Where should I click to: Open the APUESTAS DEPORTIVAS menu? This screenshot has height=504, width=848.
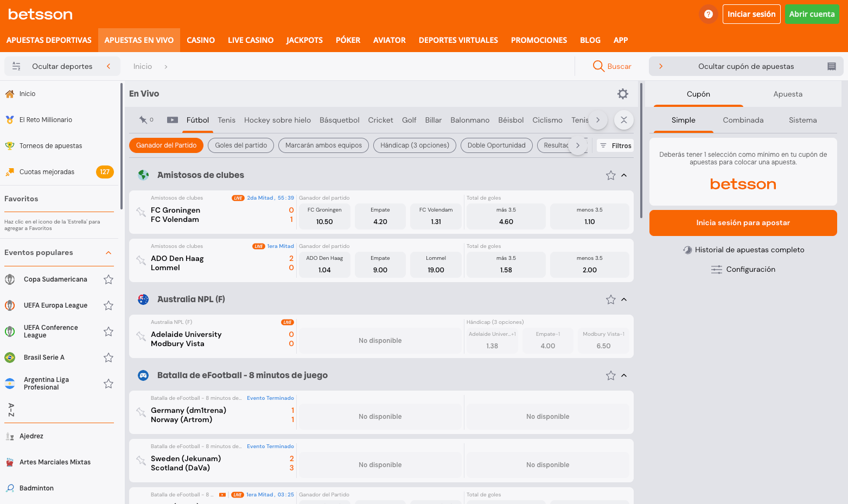pyautogui.click(x=49, y=40)
